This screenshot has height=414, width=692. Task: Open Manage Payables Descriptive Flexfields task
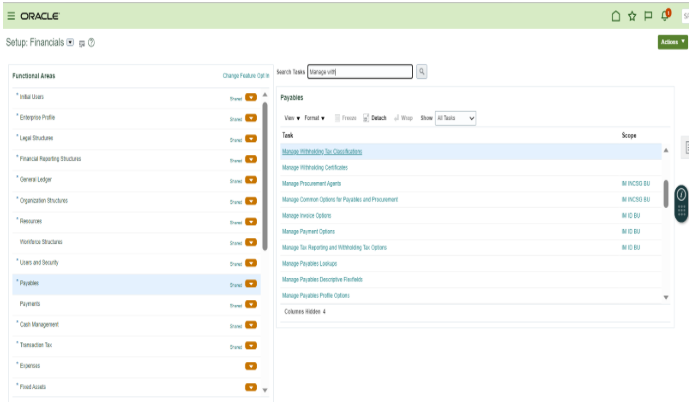coord(322,279)
